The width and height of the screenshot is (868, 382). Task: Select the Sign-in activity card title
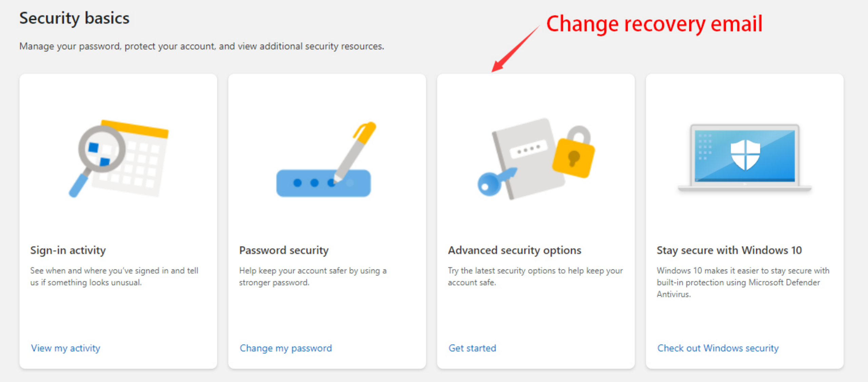point(68,250)
